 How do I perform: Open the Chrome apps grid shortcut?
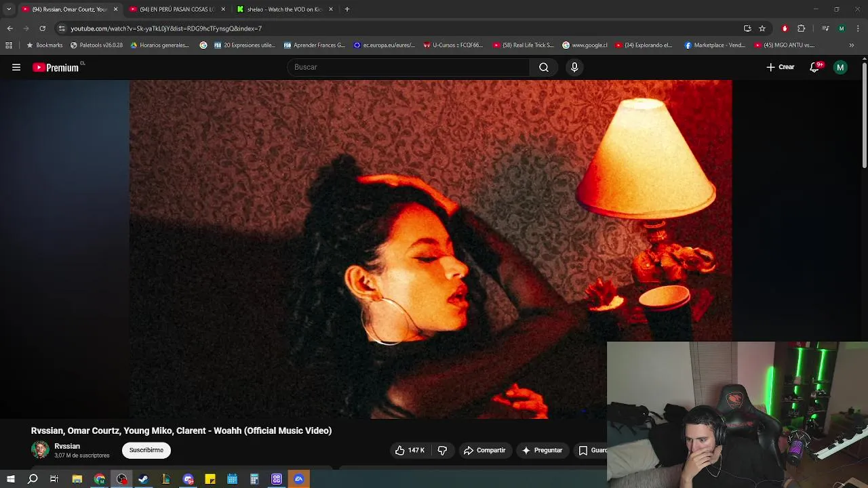pos(9,45)
